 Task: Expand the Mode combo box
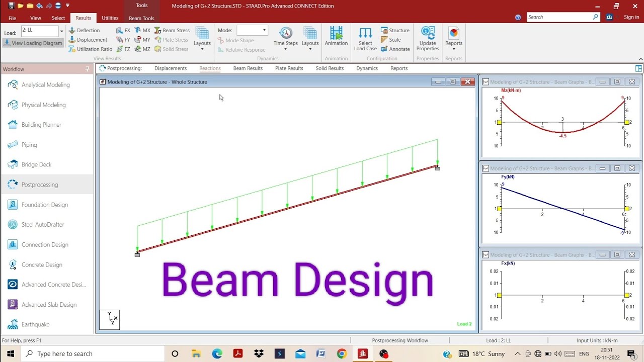pyautogui.click(x=264, y=30)
